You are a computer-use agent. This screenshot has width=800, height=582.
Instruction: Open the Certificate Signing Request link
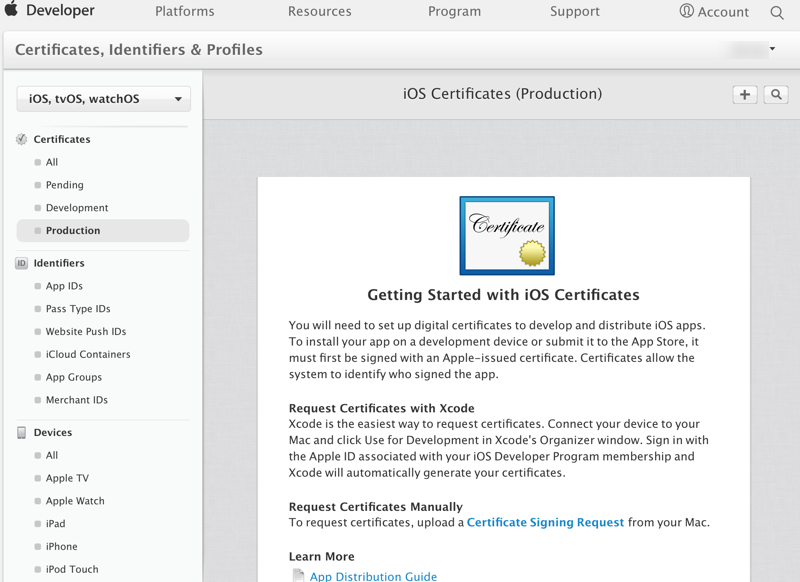[545, 523]
